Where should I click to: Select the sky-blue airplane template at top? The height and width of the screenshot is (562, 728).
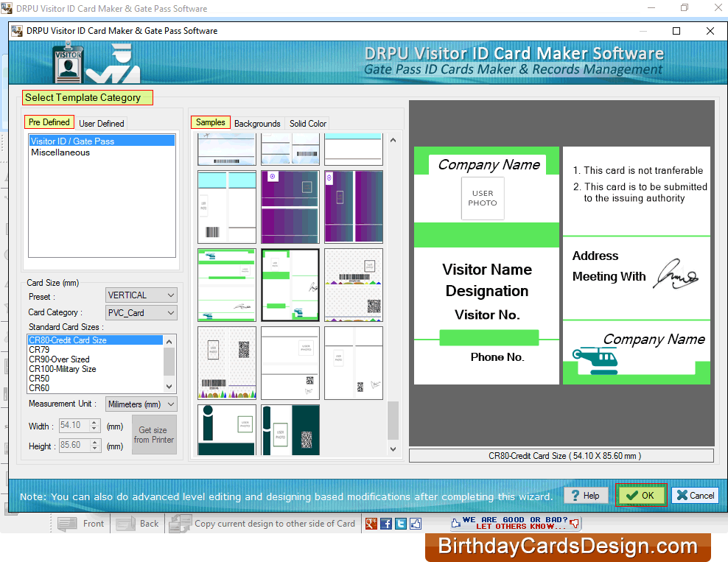pyautogui.click(x=226, y=149)
